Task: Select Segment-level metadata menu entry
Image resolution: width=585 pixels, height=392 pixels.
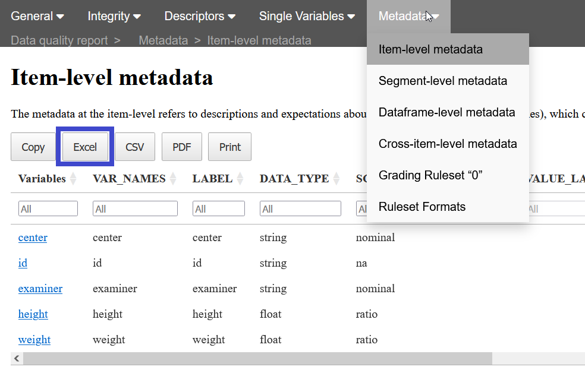Action: pyautogui.click(x=442, y=81)
